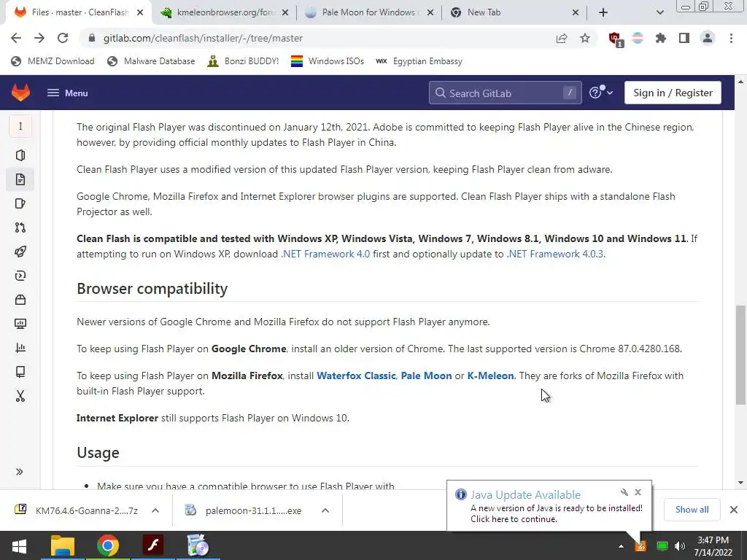Show hidden system tray icons
Image resolution: width=747 pixels, height=560 pixels.
[x=621, y=546]
